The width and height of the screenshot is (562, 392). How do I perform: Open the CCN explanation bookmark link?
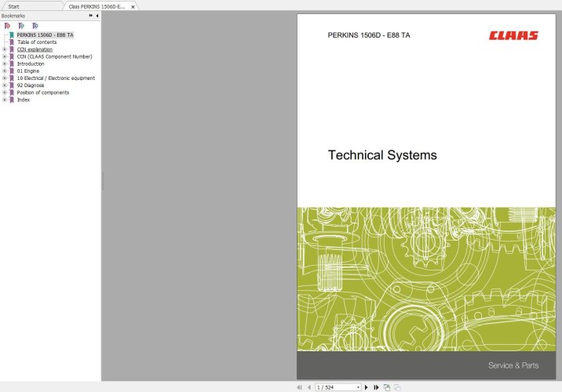(35, 49)
